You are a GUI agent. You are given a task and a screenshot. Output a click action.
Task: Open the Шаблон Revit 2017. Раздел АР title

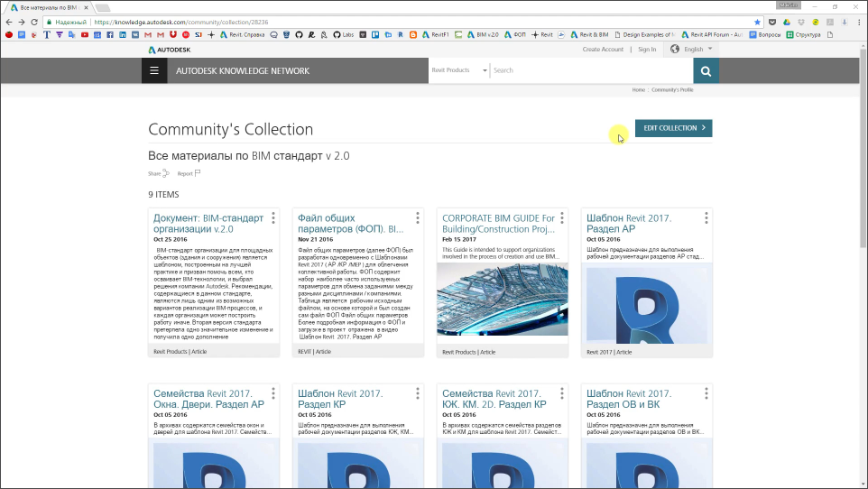(x=629, y=224)
